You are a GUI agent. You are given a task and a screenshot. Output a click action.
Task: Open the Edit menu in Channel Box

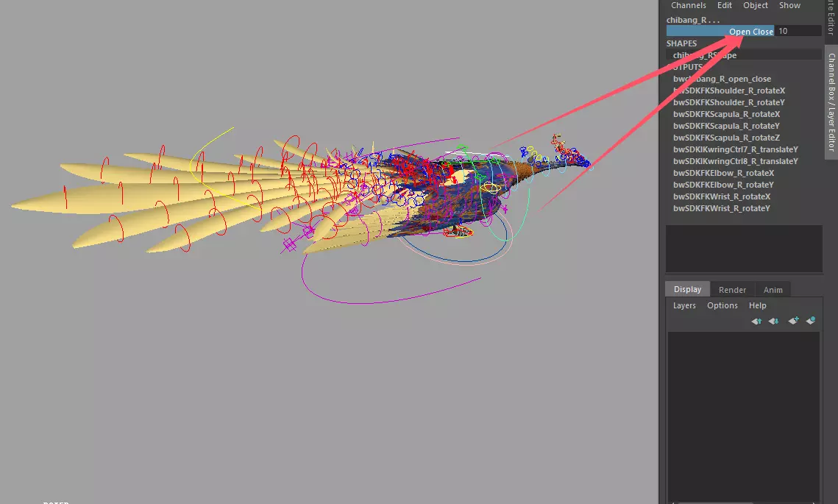coord(725,5)
